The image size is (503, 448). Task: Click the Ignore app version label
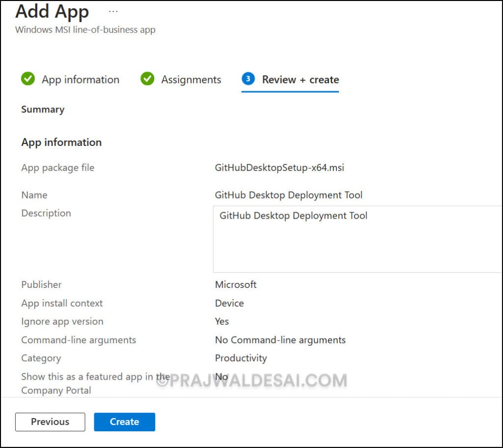62,322
